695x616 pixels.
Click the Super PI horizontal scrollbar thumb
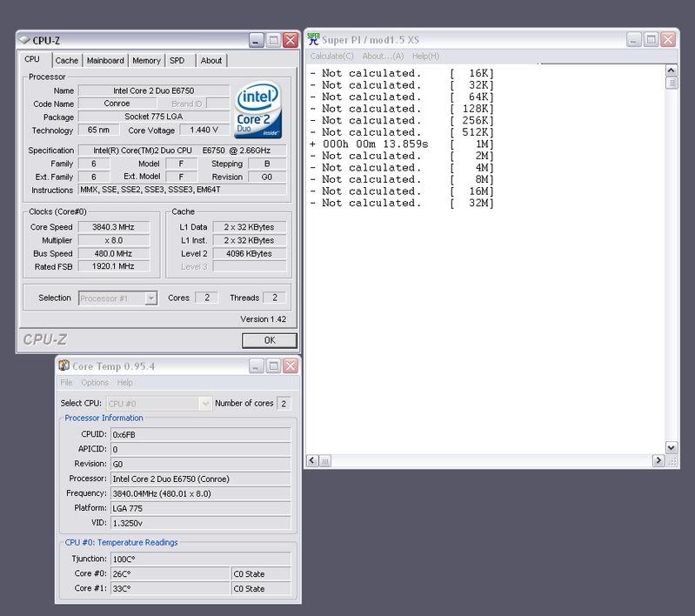(x=325, y=461)
